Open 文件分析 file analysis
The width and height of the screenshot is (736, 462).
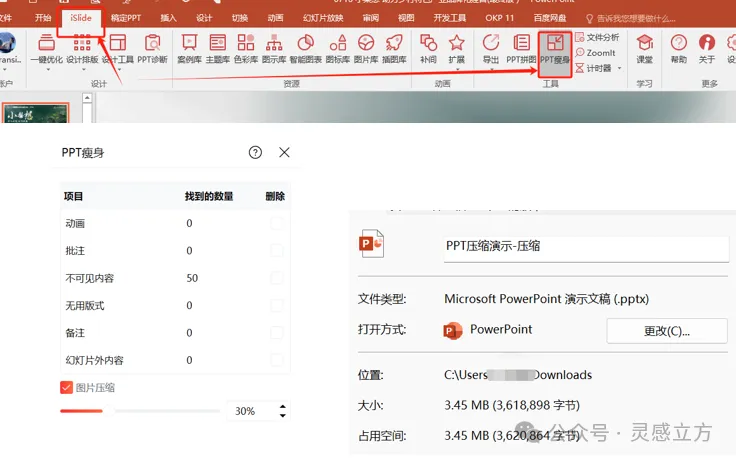pos(597,37)
